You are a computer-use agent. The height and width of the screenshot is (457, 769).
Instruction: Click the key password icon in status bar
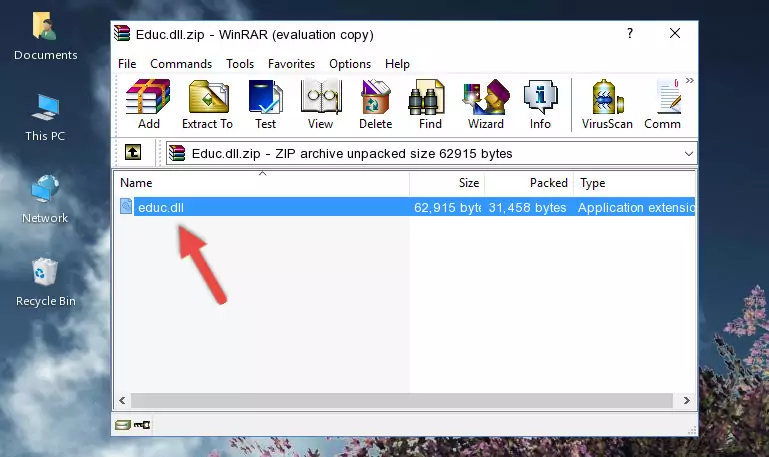click(142, 425)
